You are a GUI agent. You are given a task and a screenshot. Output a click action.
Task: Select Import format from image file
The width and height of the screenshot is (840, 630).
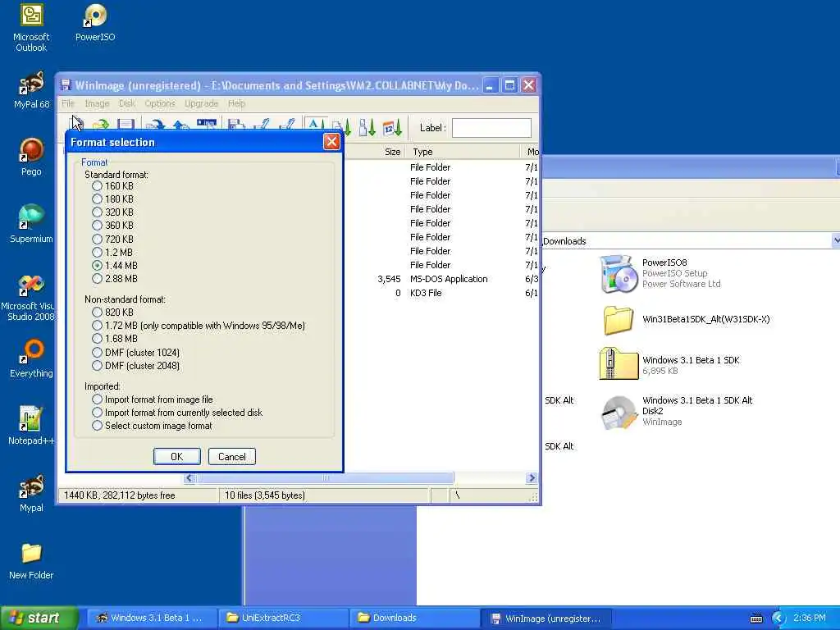tap(97, 399)
